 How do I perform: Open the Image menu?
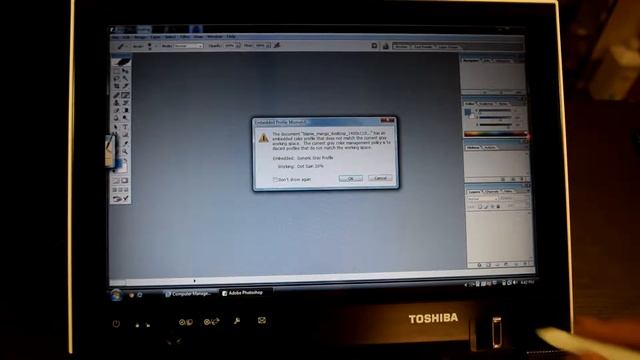140,37
